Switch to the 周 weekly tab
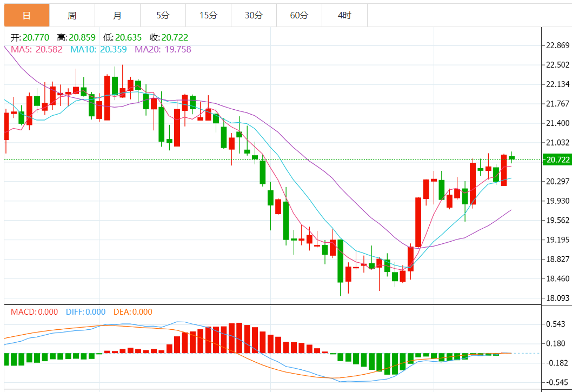Viewport: 572px width, 392px height. click(72, 15)
